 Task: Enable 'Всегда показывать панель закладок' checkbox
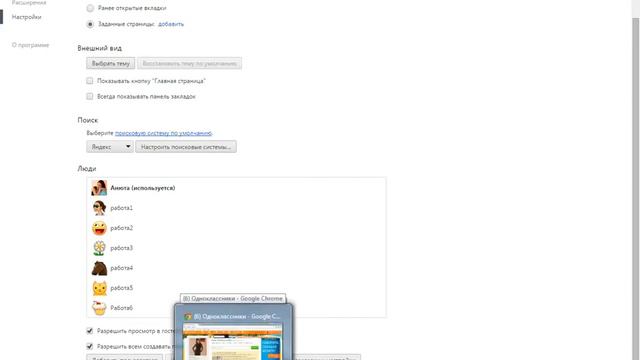[90, 96]
